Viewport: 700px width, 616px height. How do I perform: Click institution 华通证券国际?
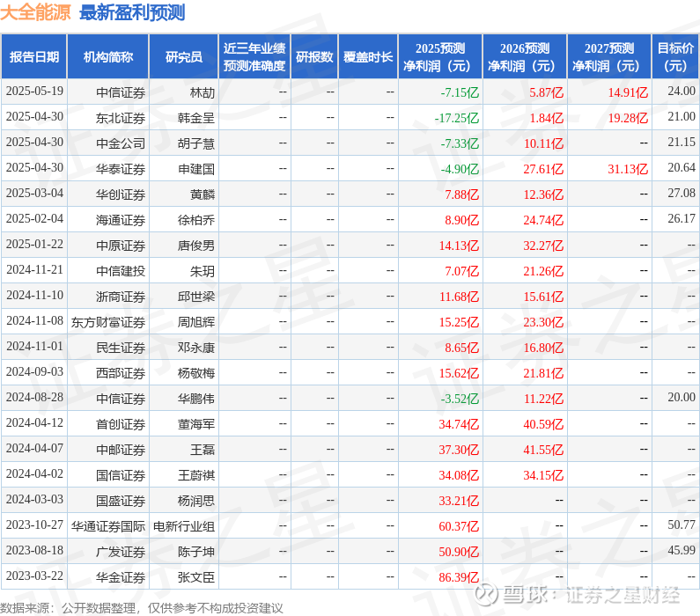108,526
